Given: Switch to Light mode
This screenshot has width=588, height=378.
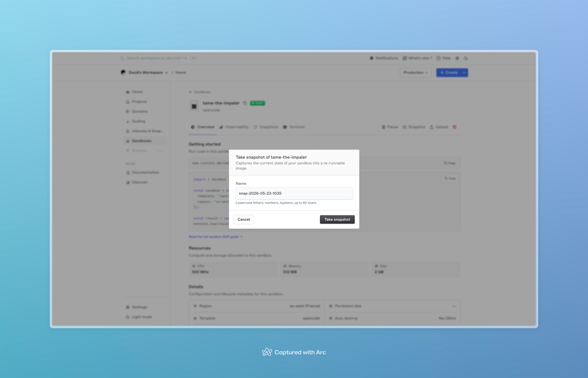Looking at the screenshot, I should click(145, 317).
